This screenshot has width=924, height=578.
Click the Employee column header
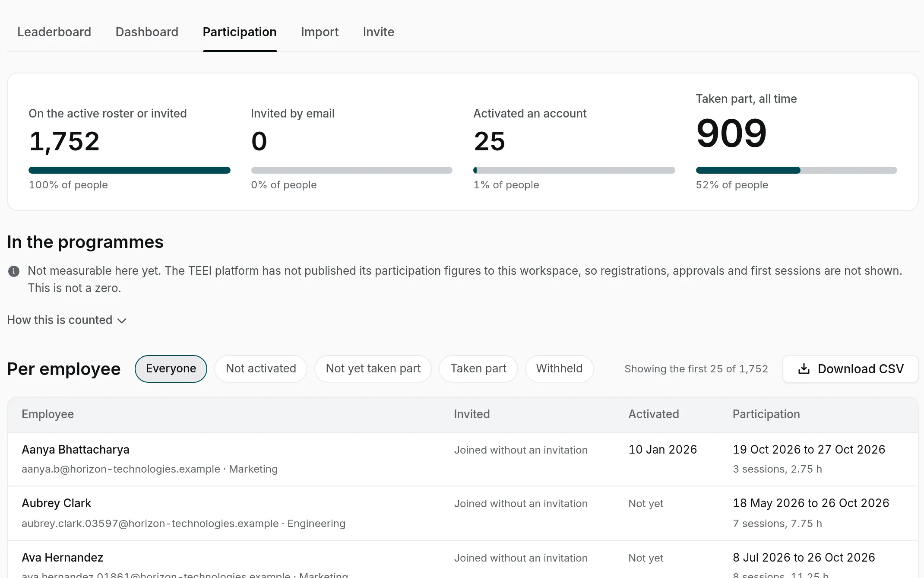coord(48,414)
